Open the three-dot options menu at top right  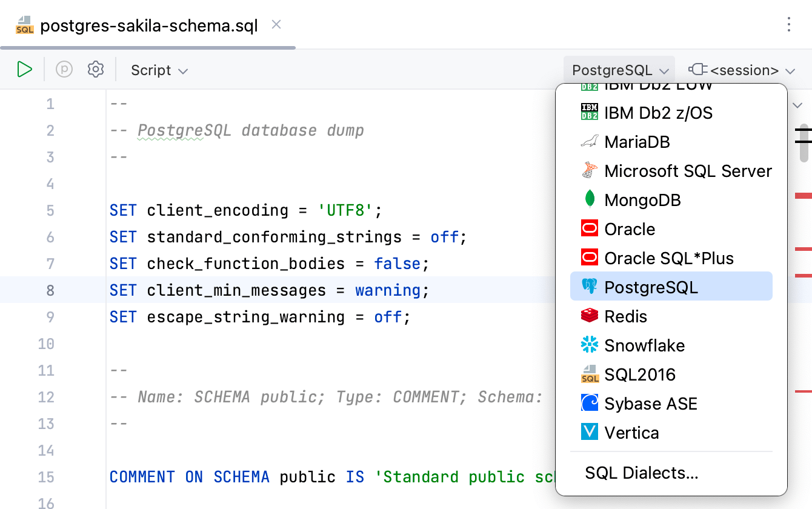coord(788,24)
